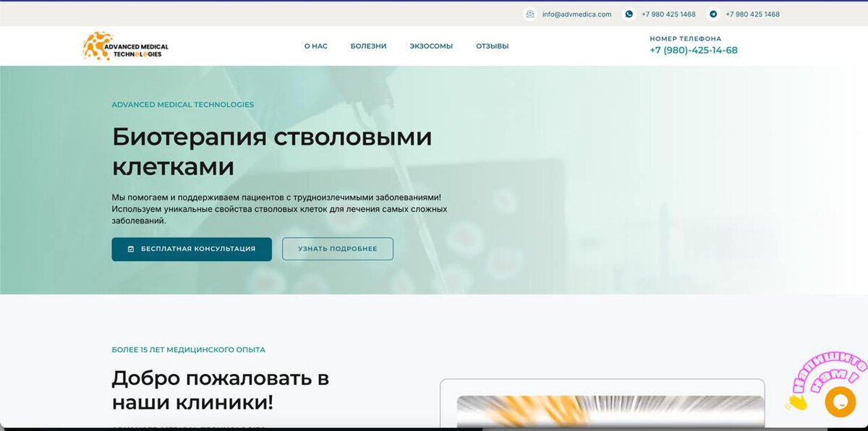Open the О НАС menu item
This screenshot has height=431, width=868.
[x=315, y=45]
